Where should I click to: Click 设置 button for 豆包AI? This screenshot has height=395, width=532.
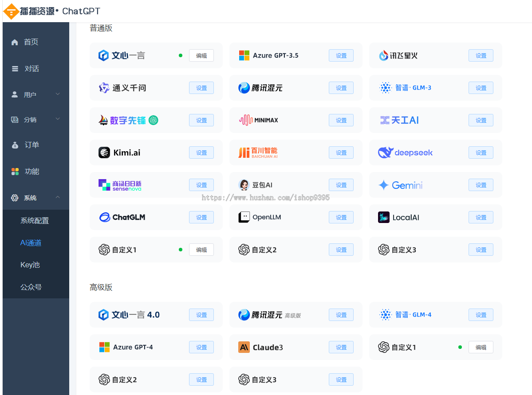(x=341, y=185)
